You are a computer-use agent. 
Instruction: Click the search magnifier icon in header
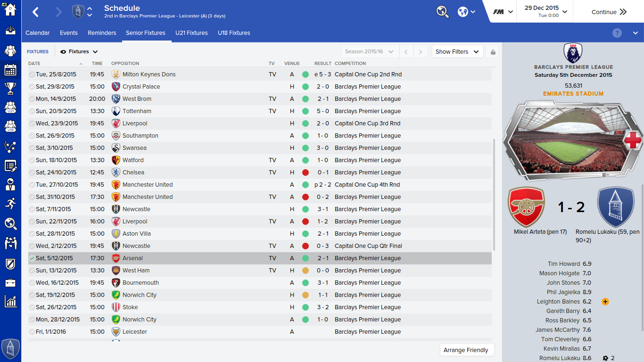click(443, 12)
